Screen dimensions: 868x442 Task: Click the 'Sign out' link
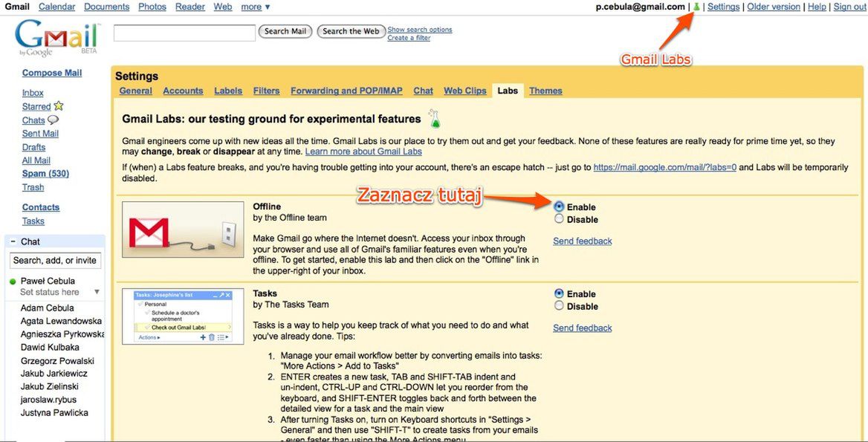[849, 7]
